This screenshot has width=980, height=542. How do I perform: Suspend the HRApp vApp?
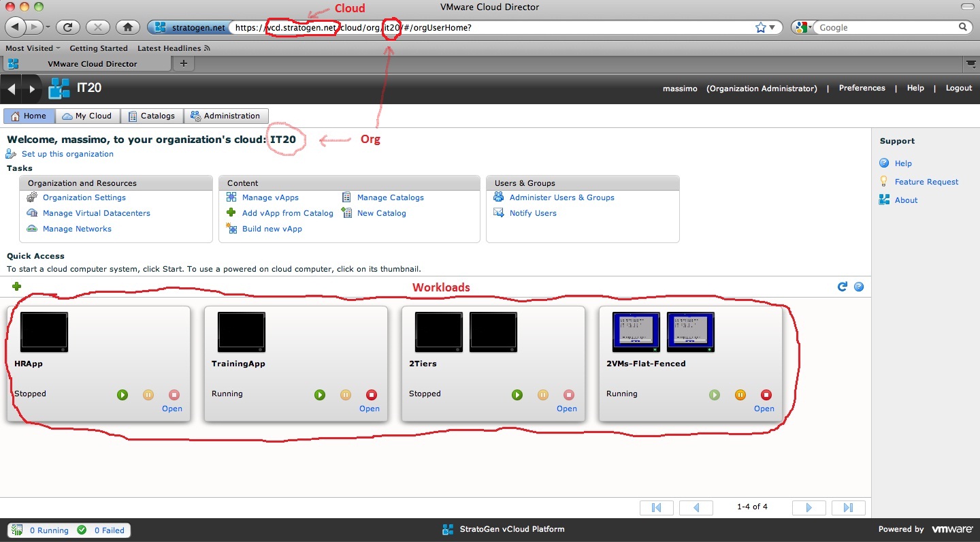tap(148, 394)
